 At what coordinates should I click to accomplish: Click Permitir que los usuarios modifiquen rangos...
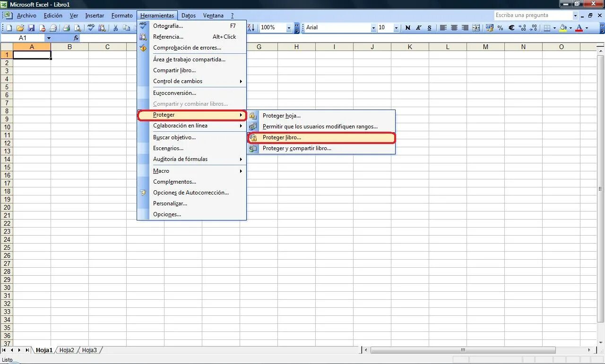(321, 127)
